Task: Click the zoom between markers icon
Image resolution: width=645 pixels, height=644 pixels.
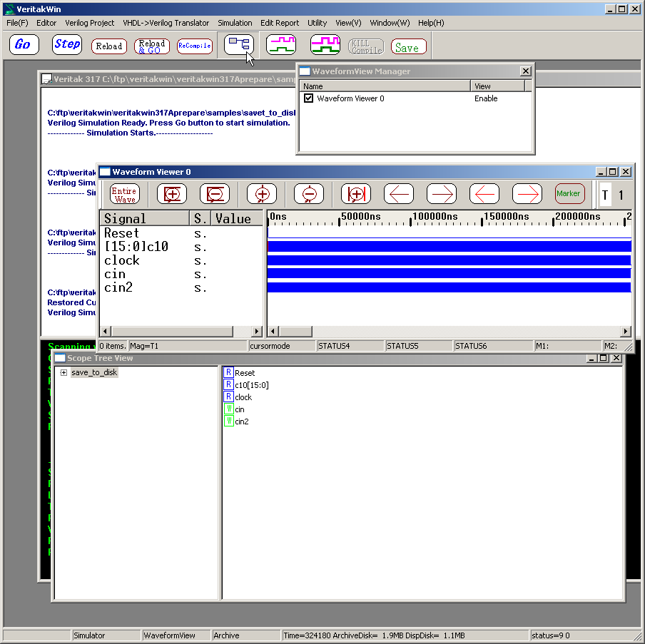Action: 356,194
